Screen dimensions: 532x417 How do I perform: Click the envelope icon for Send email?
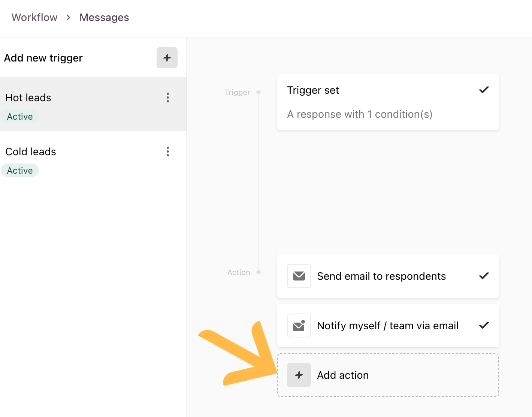tap(299, 276)
